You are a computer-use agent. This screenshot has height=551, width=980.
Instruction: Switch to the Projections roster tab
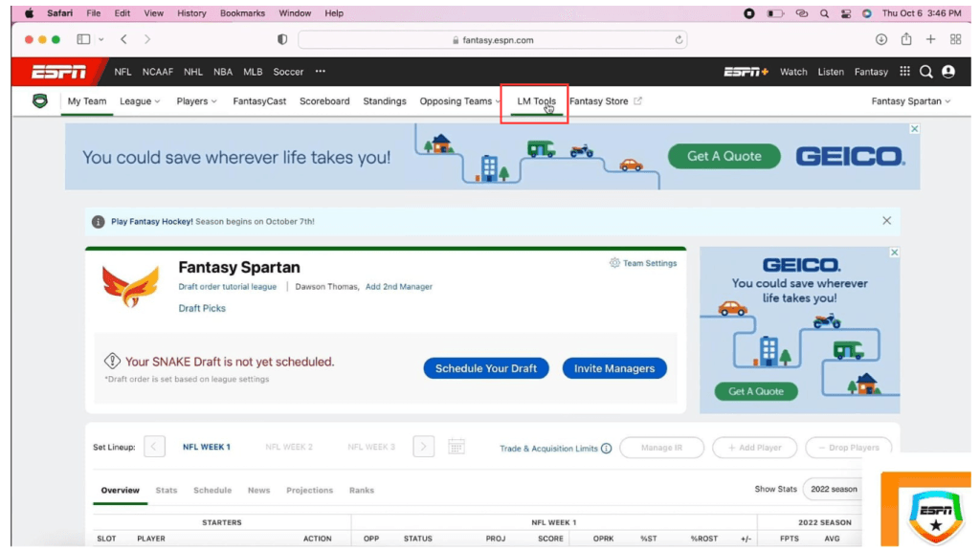pyautogui.click(x=309, y=491)
